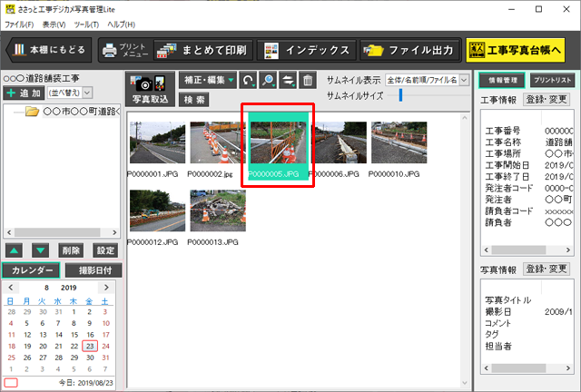Click the 工事番号 row label
This screenshot has height=392, width=581.
coord(503,131)
